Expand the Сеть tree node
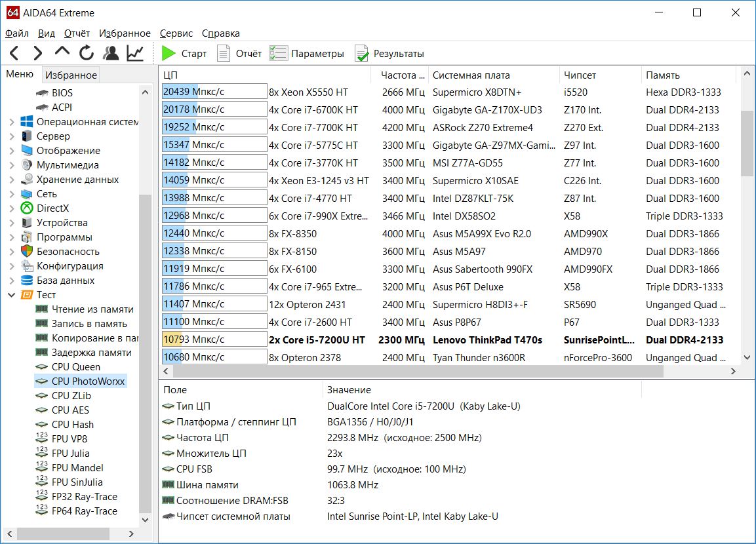The height and width of the screenshot is (544, 756). point(12,194)
